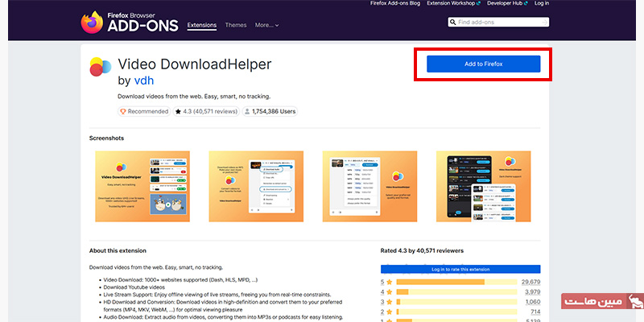644x322 pixels.
Task: Click the users count badge
Action: [x=270, y=111]
